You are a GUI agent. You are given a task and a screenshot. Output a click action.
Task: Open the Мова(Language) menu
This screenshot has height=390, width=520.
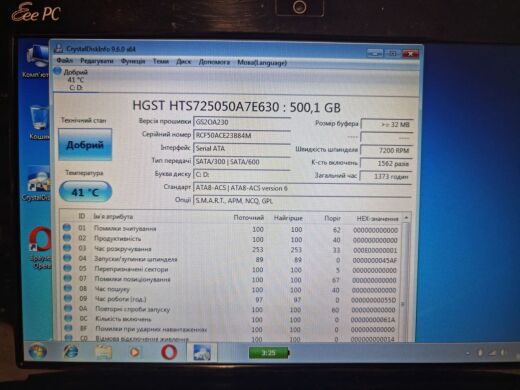pyautogui.click(x=262, y=63)
